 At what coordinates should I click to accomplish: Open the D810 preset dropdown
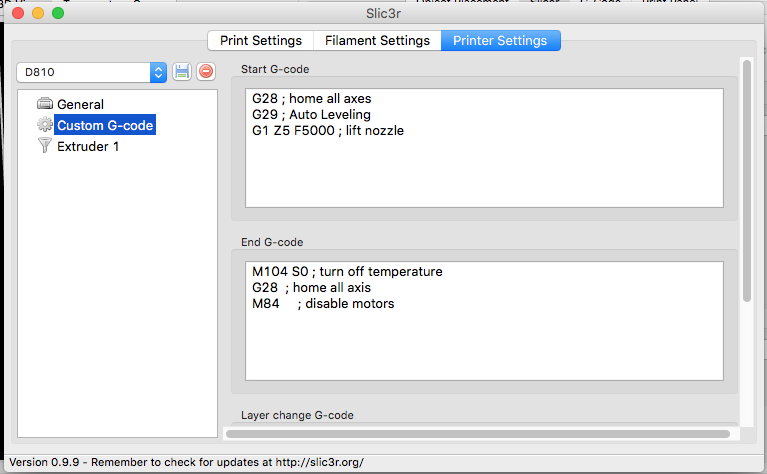(x=91, y=72)
